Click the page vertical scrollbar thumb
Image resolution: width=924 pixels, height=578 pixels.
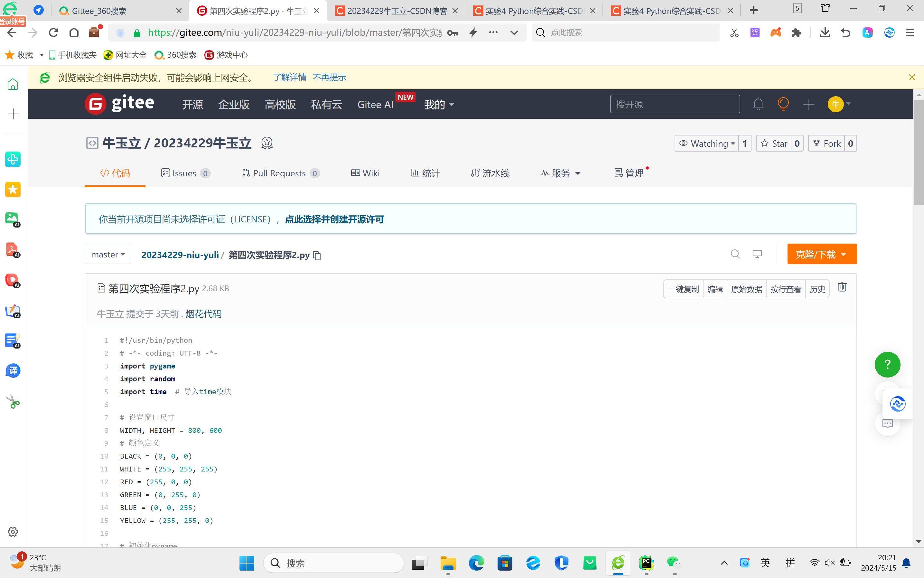coord(919,153)
